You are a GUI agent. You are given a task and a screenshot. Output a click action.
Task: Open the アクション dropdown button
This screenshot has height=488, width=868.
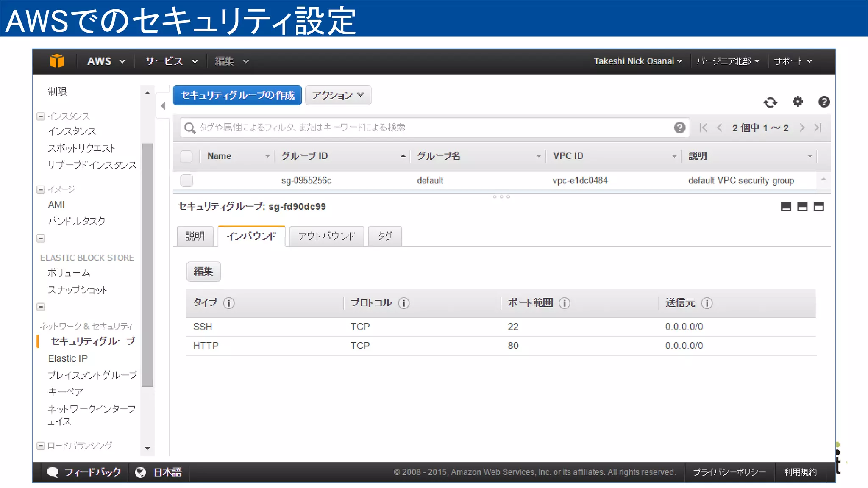click(338, 95)
